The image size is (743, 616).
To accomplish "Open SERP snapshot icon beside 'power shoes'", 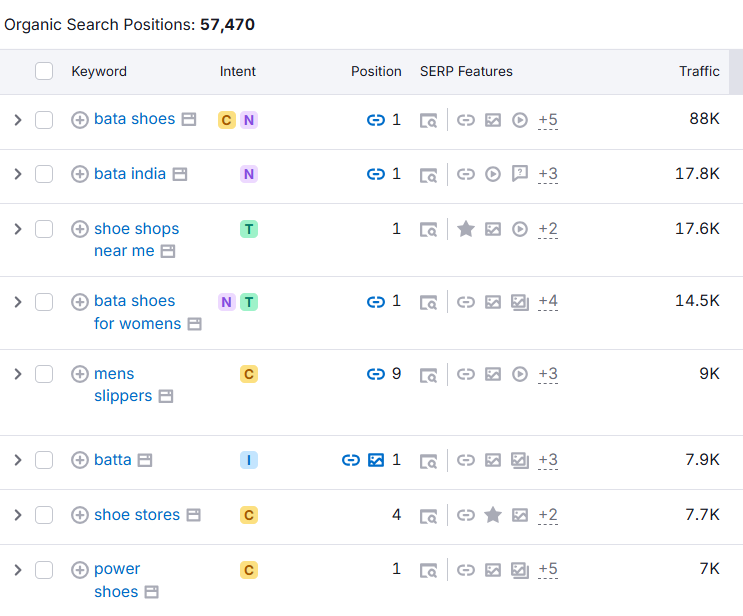I will 152,592.
